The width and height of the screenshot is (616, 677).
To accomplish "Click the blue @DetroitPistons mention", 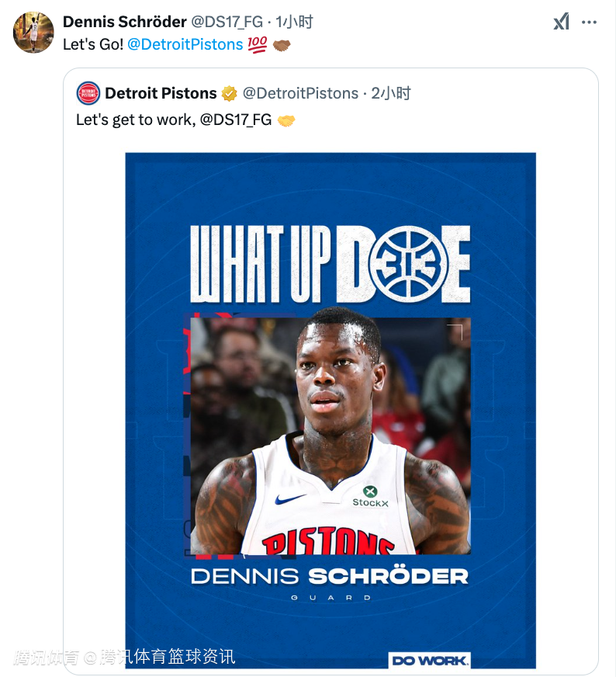I will point(185,45).
